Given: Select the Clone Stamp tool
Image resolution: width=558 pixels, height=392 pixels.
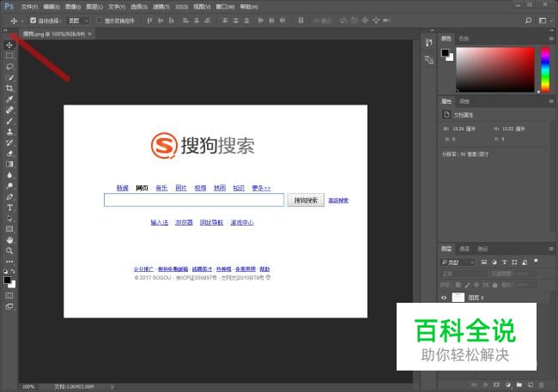Looking at the screenshot, I should [x=9, y=131].
